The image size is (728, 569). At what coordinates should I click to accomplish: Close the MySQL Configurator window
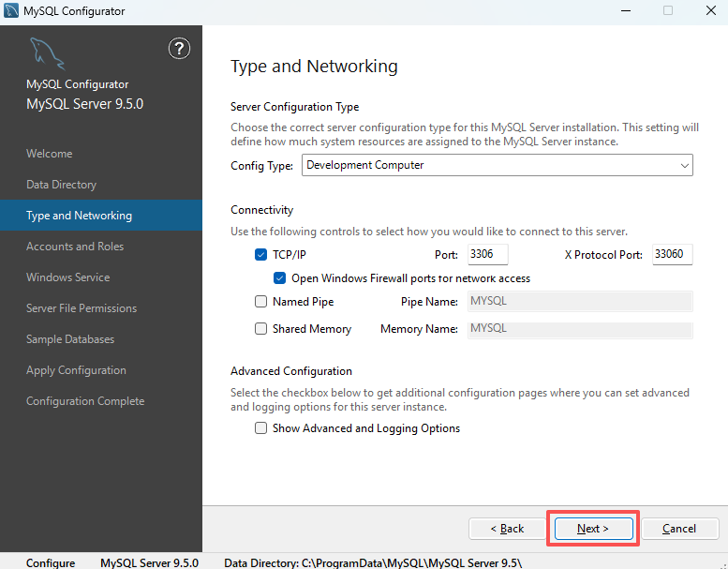pyautogui.click(x=711, y=10)
